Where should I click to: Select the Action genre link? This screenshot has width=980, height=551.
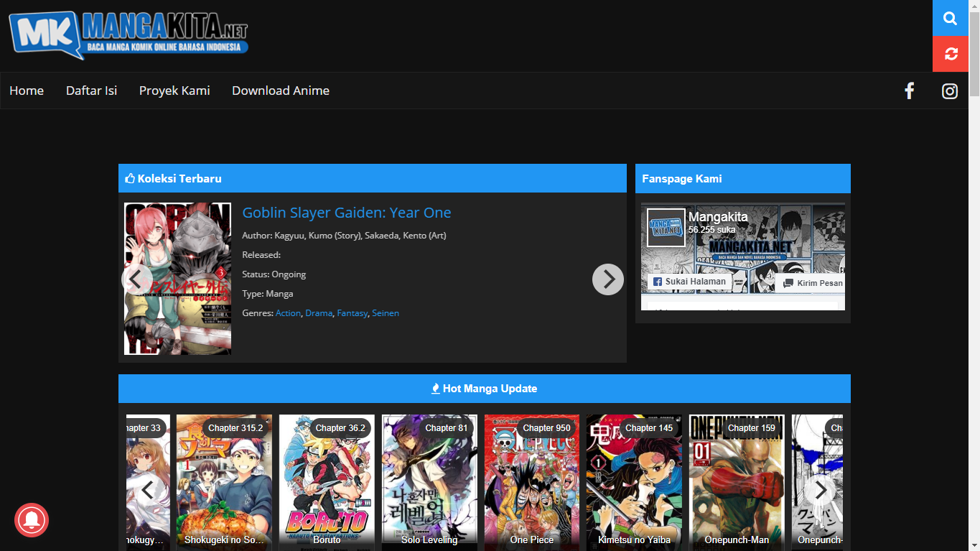[288, 313]
